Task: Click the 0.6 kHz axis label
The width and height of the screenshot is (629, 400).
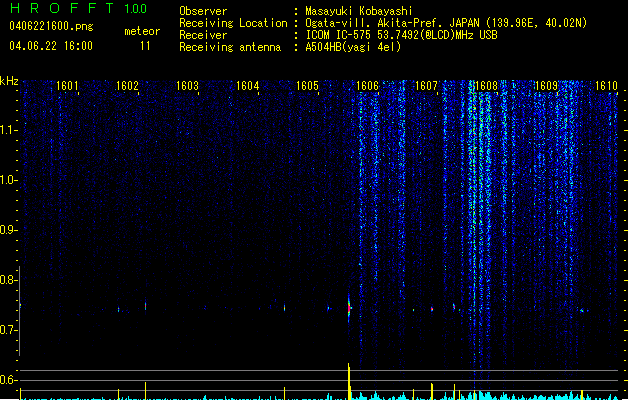Action: pos(9,380)
